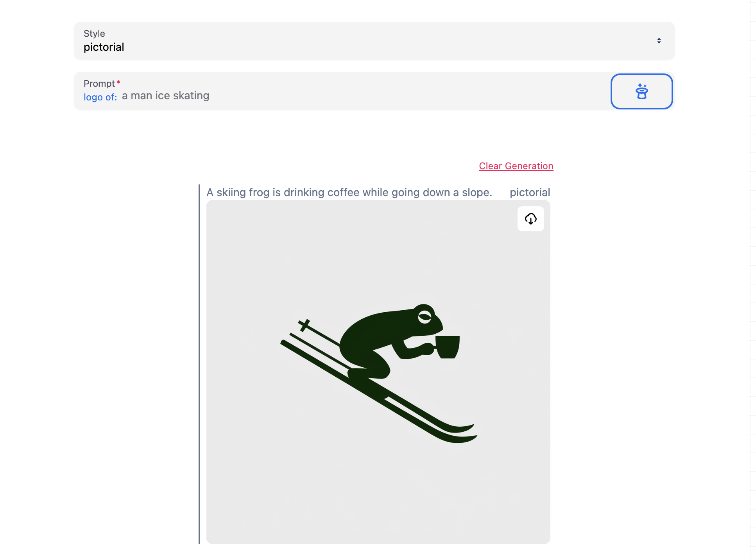Viewport: 756px width, 558px height.
Task: Download the generated frog logo
Action: [530, 219]
